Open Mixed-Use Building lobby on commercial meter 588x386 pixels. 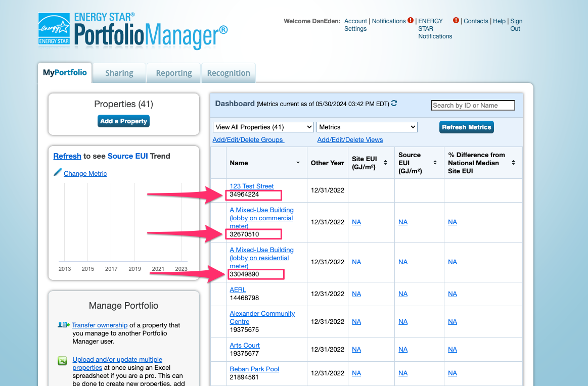click(x=261, y=218)
